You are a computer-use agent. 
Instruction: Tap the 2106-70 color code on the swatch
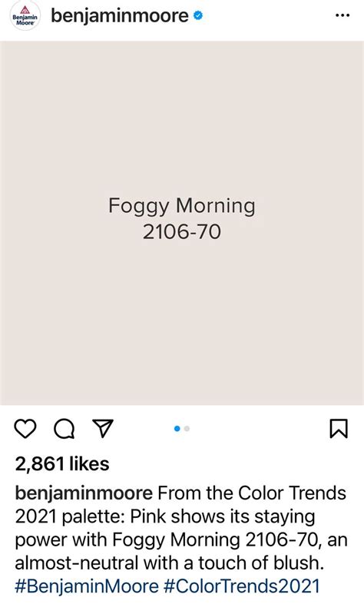tap(182, 231)
